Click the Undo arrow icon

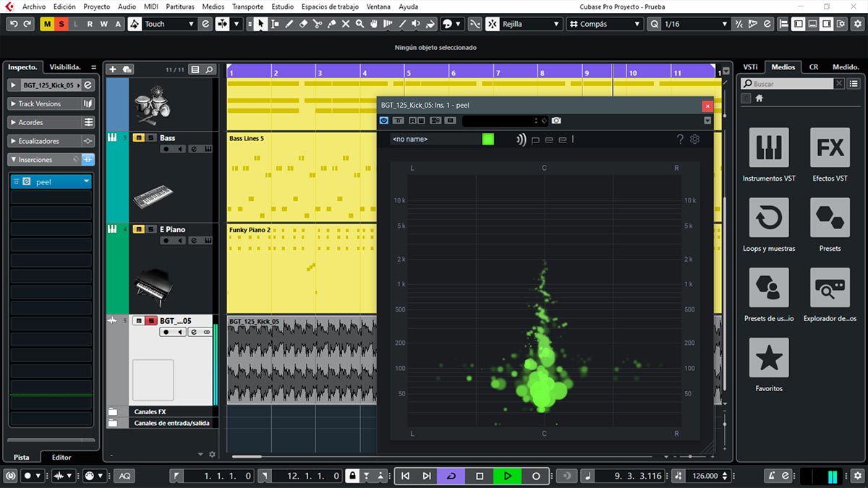click(14, 24)
